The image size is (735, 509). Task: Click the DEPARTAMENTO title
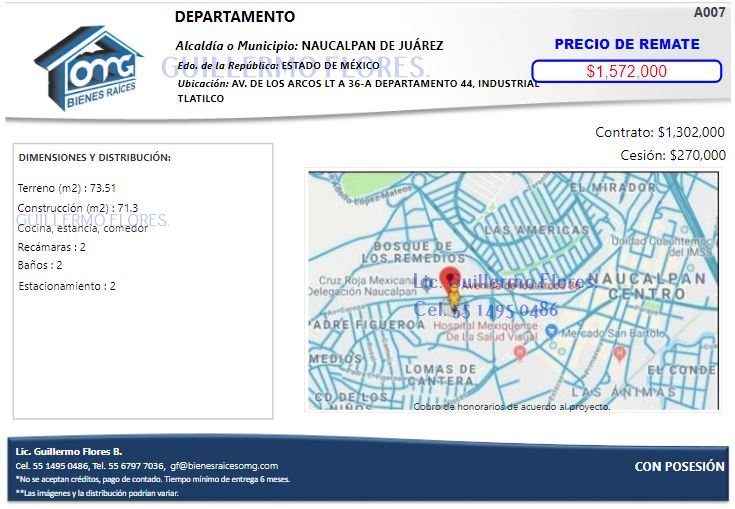(235, 17)
